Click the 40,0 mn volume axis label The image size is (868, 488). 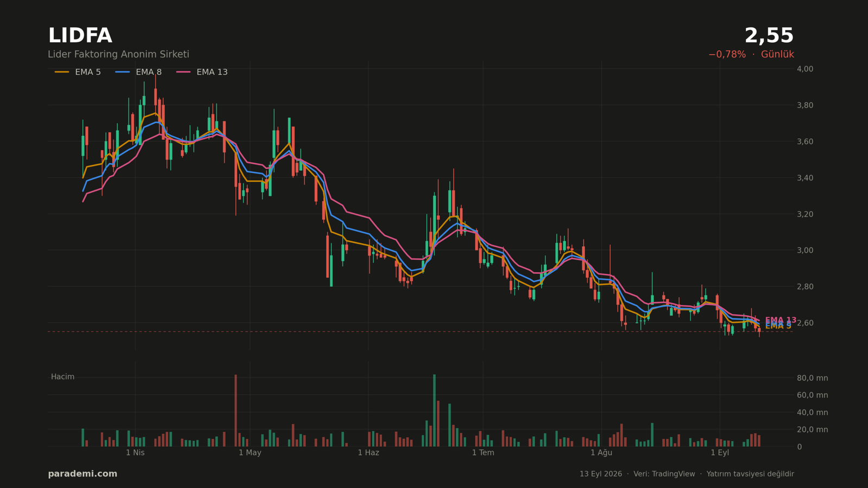(x=812, y=412)
